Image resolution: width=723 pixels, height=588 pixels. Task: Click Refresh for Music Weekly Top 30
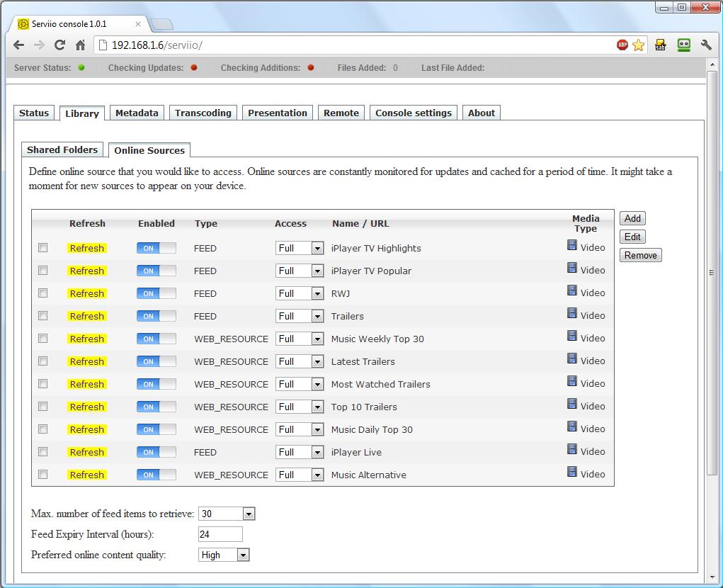pos(87,339)
